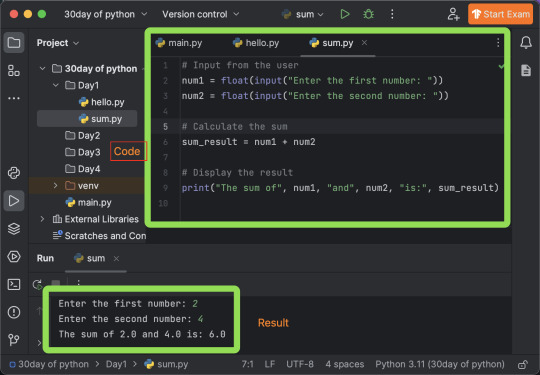
Task: Debug the sum configuration with bug icon
Action: point(368,14)
